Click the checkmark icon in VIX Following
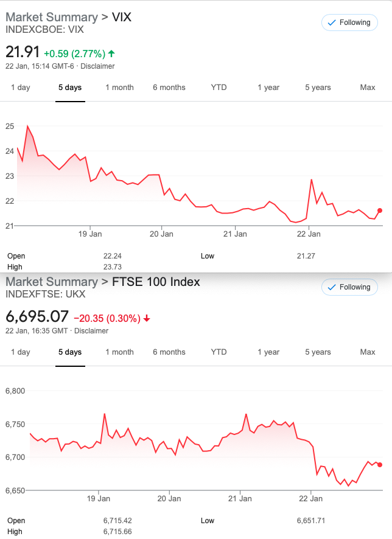Viewport: 392px width, 539px height. point(332,23)
